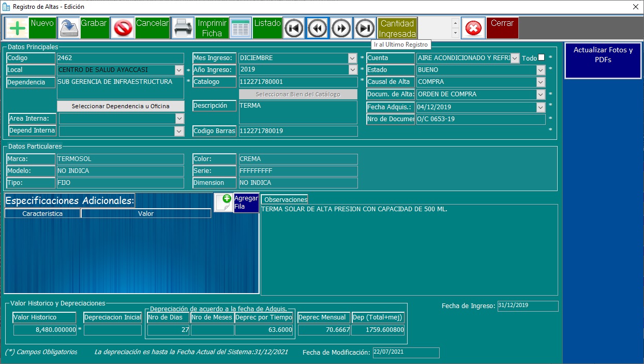Go to the previous record

point(318,27)
